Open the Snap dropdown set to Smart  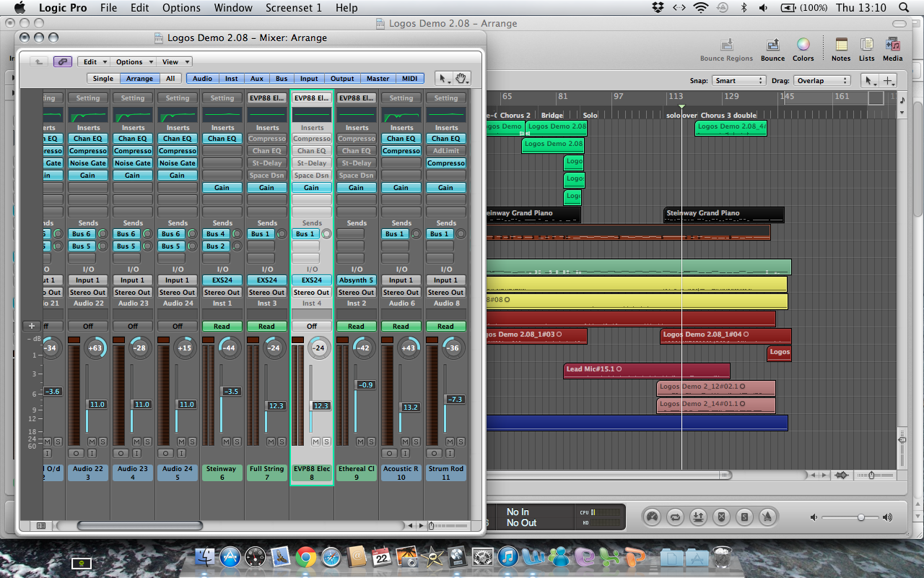click(x=738, y=81)
